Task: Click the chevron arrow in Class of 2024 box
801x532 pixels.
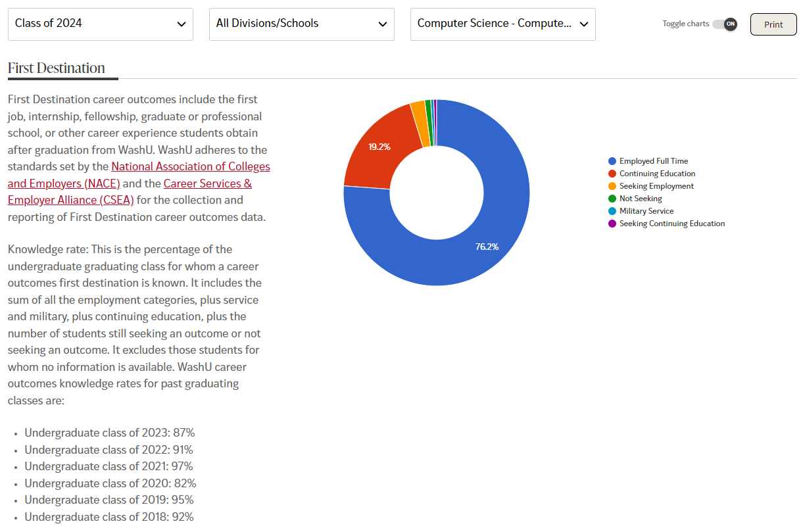Action: tap(182, 24)
